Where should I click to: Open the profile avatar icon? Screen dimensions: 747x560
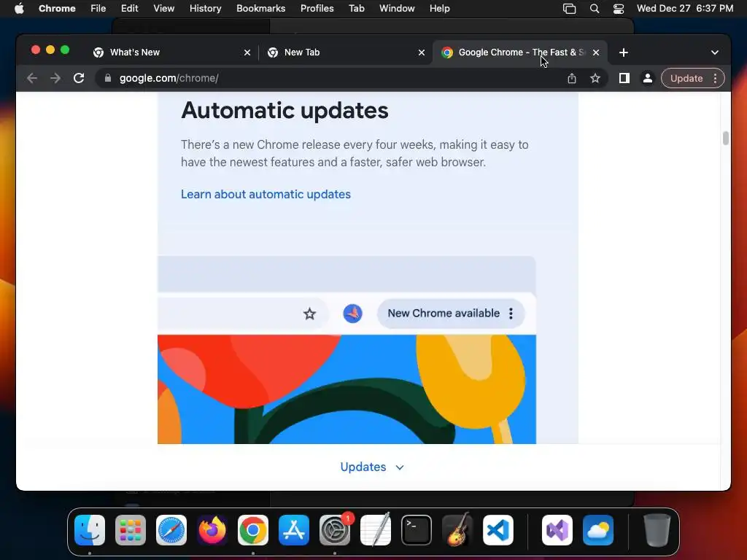coord(648,78)
